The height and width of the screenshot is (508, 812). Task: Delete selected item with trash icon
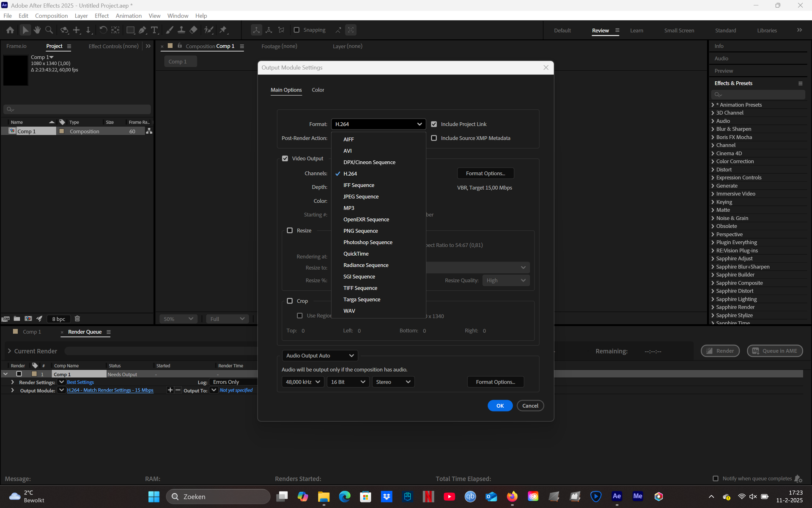pos(77,319)
